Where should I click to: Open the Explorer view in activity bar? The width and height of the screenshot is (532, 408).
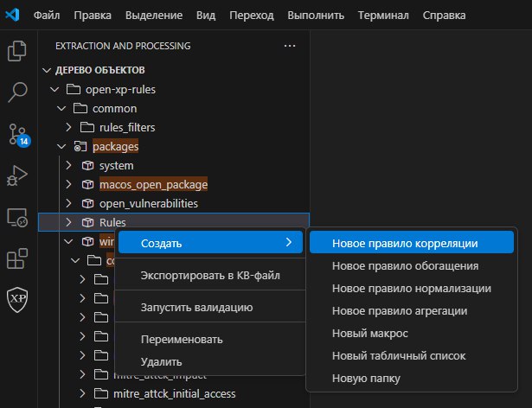(17, 51)
